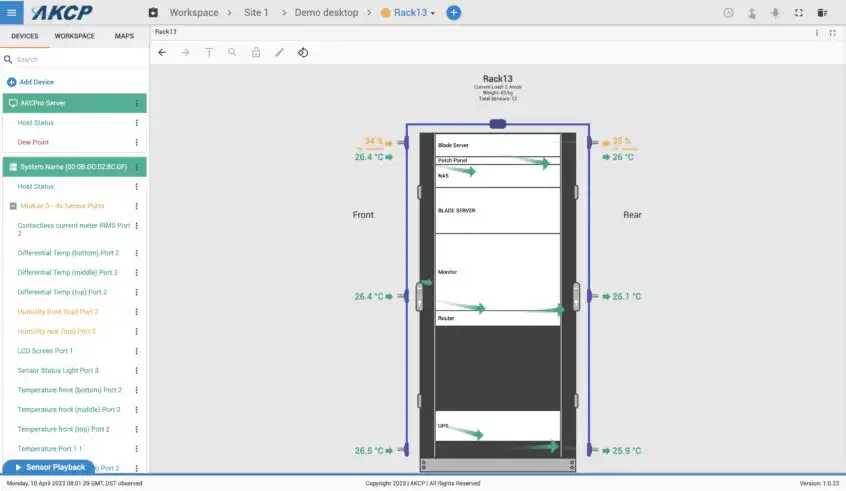Click the 26.5 °C front bottom reading
Screen dimensions: 846x491
[x=369, y=451]
